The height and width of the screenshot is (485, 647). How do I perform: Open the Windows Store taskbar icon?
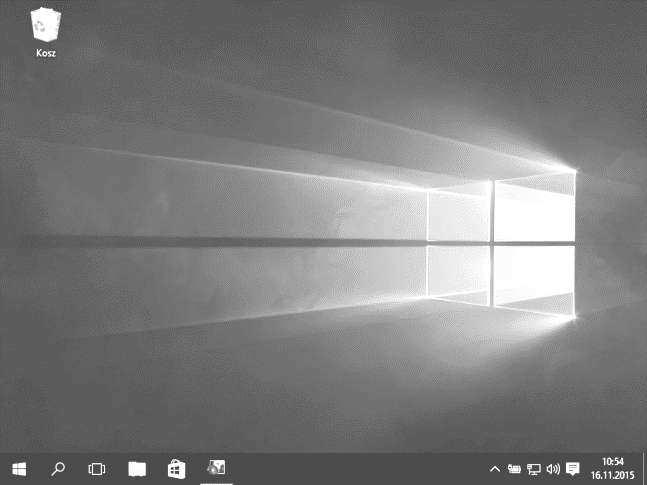(x=177, y=469)
